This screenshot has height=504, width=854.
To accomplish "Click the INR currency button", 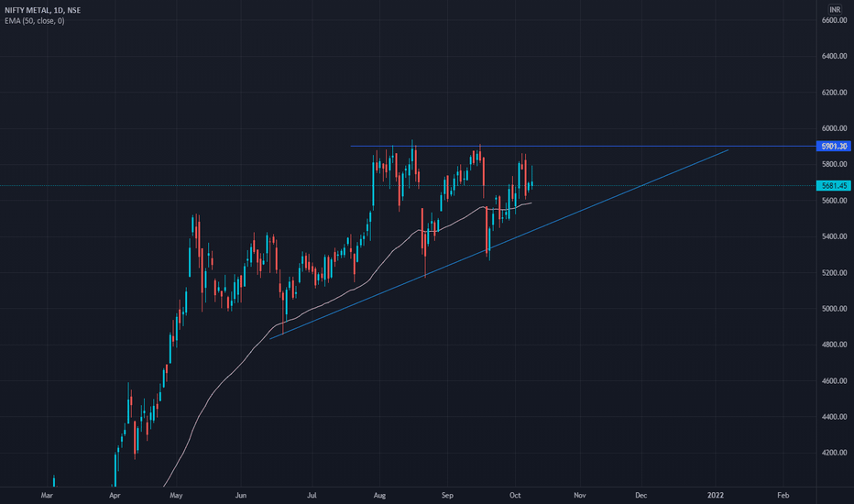I will click(x=835, y=9).
